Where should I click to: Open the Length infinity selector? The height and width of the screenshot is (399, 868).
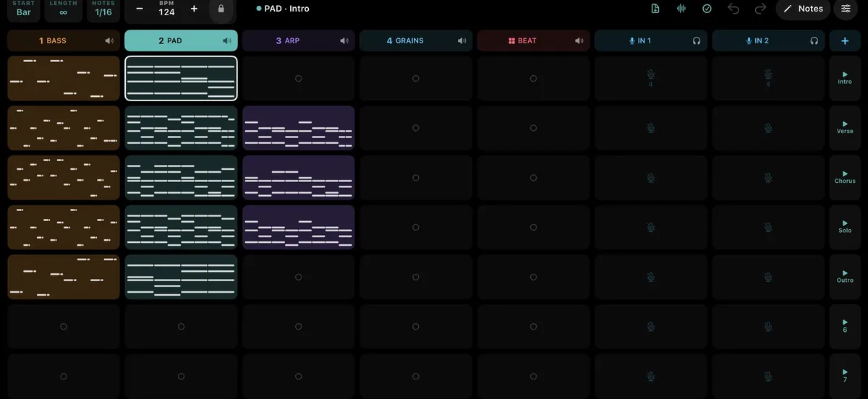(x=64, y=9)
